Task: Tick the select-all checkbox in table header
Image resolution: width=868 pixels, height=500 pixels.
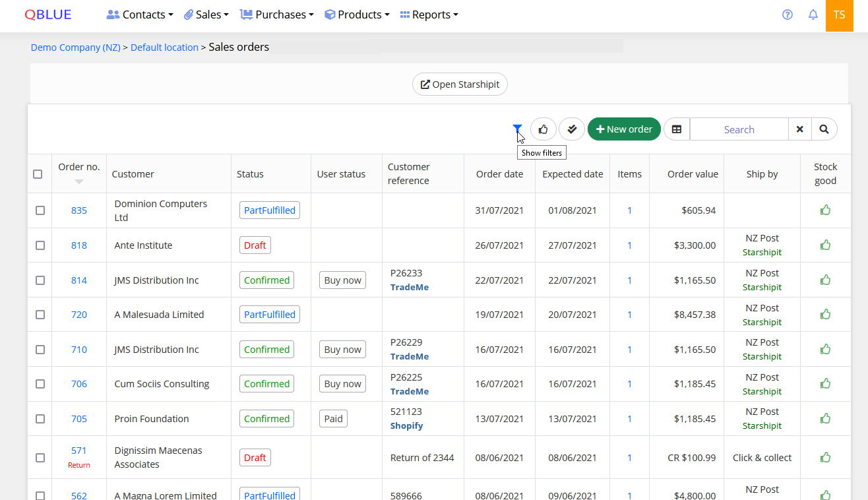Action: click(x=38, y=174)
